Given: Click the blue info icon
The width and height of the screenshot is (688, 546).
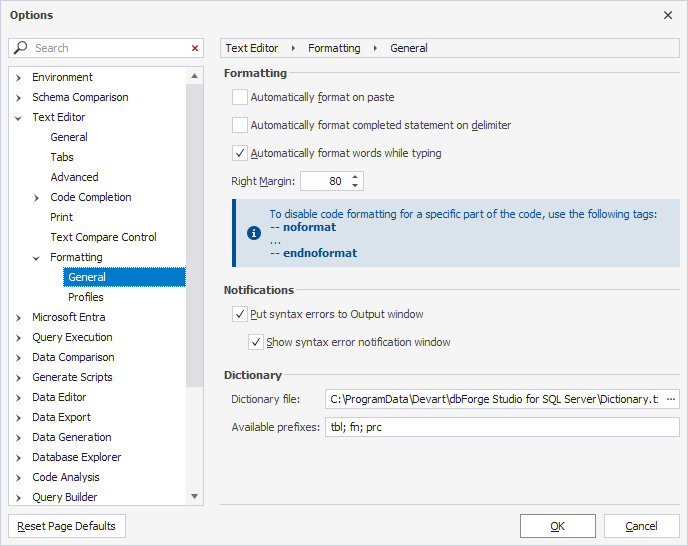Looking at the screenshot, I should [254, 233].
